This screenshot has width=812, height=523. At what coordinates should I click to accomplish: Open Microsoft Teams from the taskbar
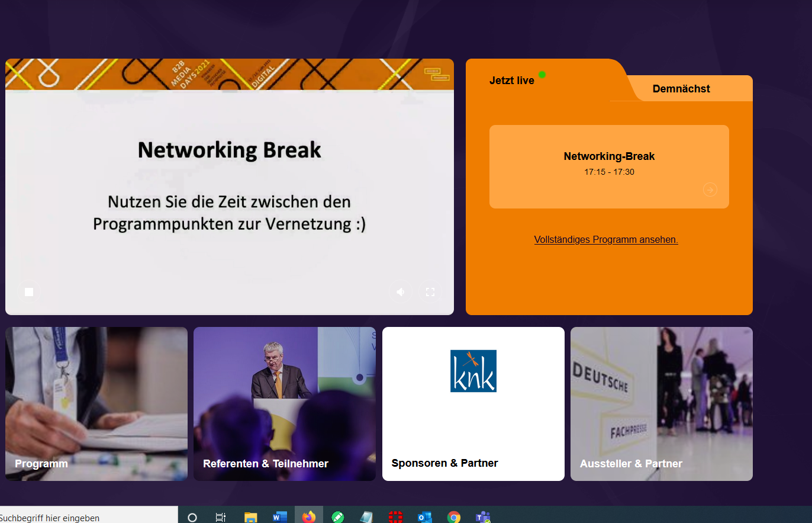(x=482, y=518)
